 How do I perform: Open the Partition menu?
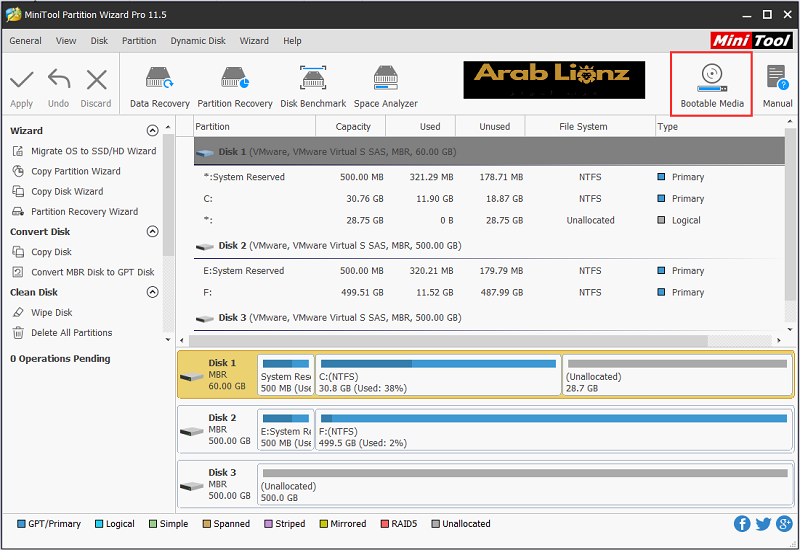coord(139,41)
